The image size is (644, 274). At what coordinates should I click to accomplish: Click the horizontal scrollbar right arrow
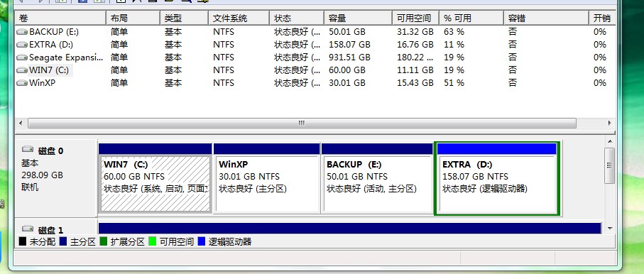coord(609,123)
